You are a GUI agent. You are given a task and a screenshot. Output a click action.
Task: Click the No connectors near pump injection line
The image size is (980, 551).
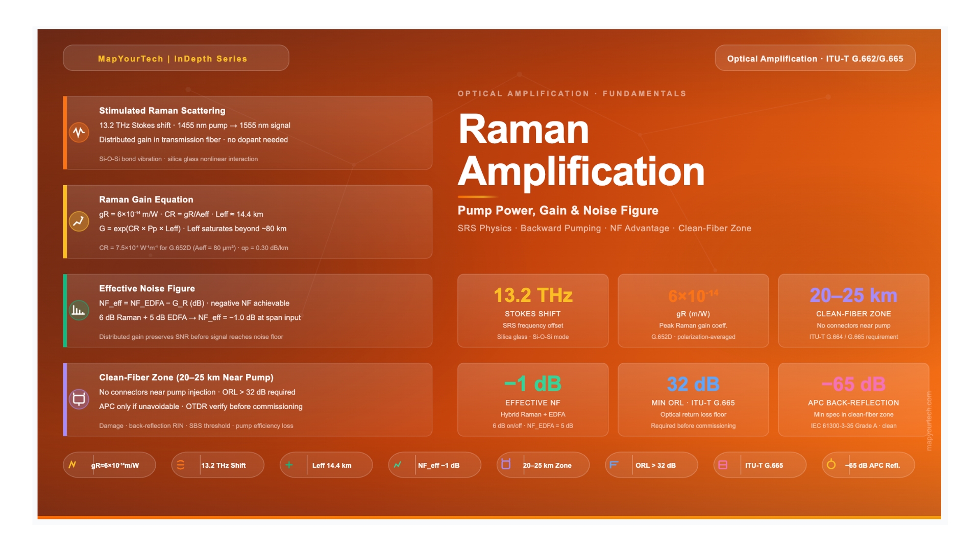click(197, 392)
